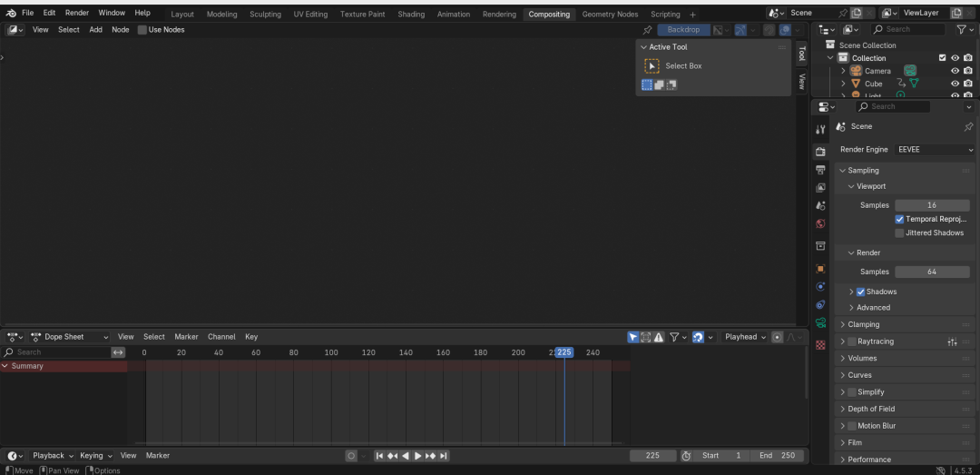Screen dimensions: 980x475
Task: Pin the Scene in properties editor
Action: 968,126
